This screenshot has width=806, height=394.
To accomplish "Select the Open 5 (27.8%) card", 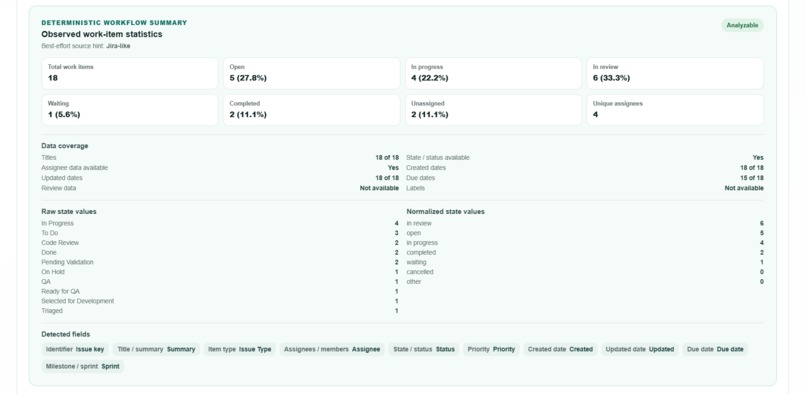I will point(312,73).
